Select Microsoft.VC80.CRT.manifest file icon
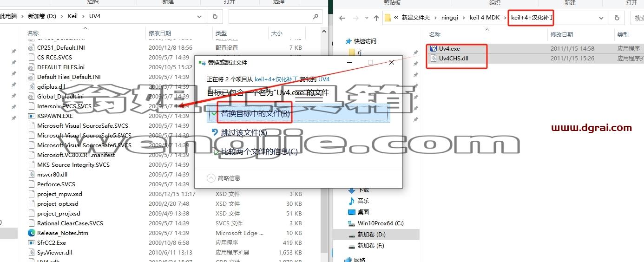Viewport: 644px width, 262px height. (x=31, y=155)
